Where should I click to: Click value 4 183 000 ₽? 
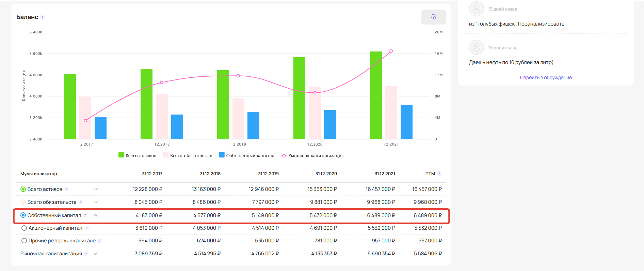click(x=149, y=215)
